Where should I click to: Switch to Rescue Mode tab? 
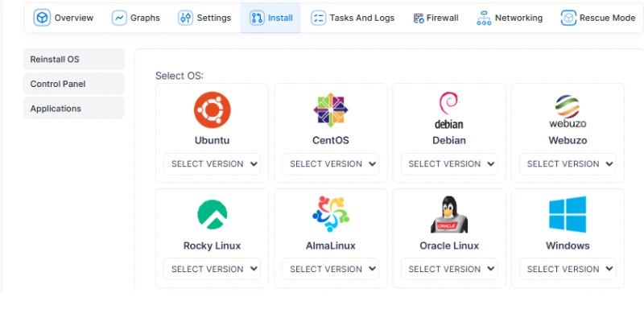click(598, 18)
